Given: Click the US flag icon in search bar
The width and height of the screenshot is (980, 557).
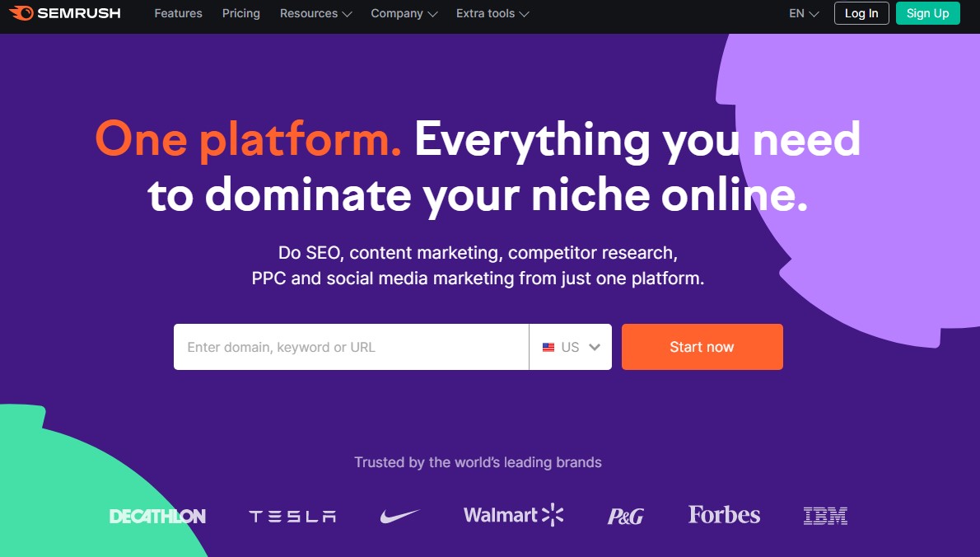Looking at the screenshot, I should [548, 346].
